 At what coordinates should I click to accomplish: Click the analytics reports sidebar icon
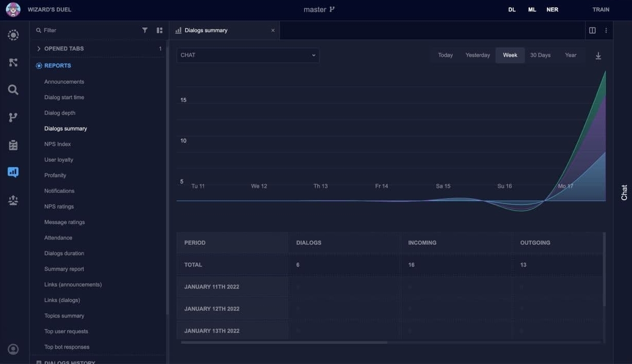click(13, 172)
